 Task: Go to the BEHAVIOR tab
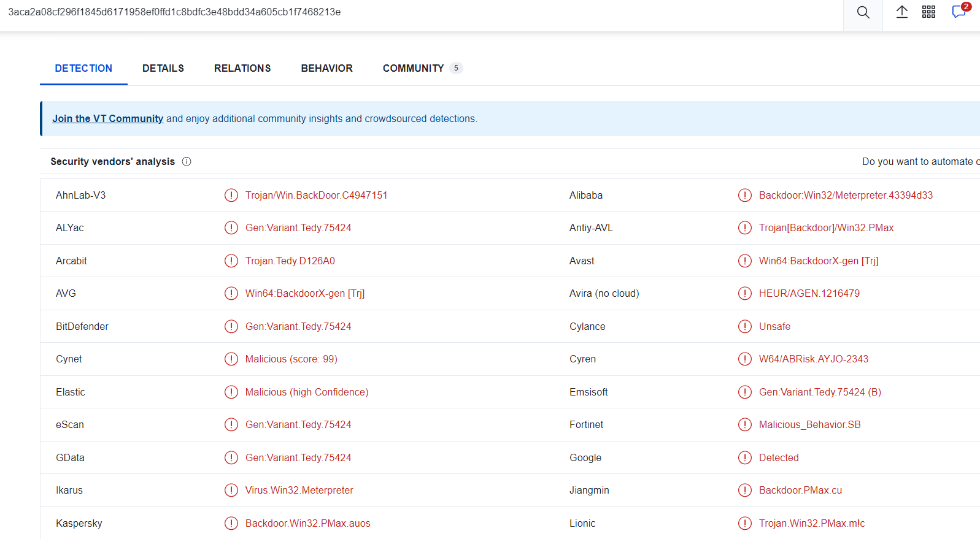326,68
